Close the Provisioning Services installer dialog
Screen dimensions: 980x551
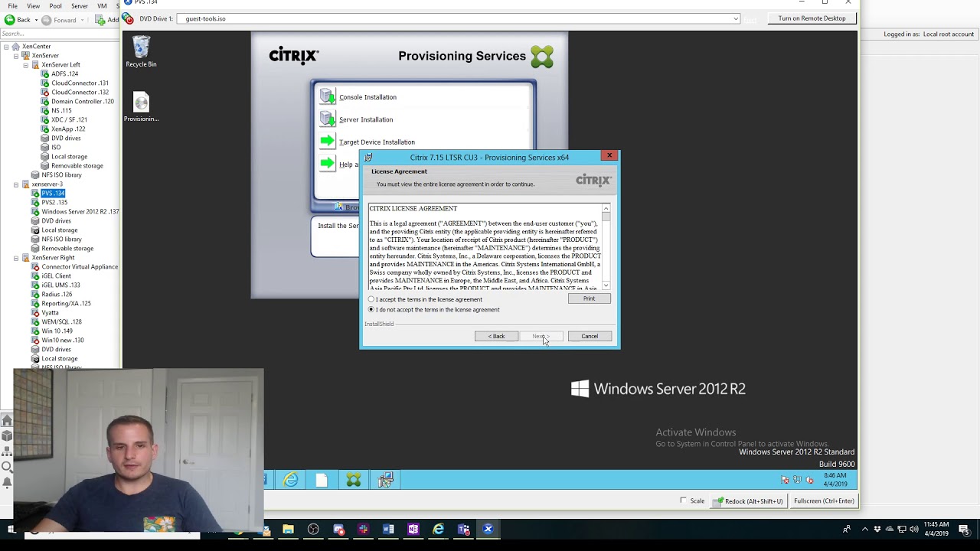[x=609, y=155]
